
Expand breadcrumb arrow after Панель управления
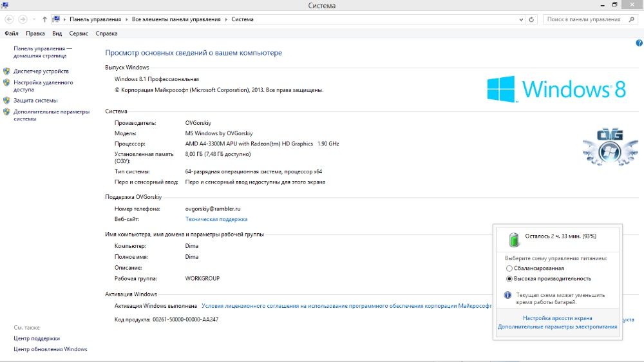(x=126, y=19)
